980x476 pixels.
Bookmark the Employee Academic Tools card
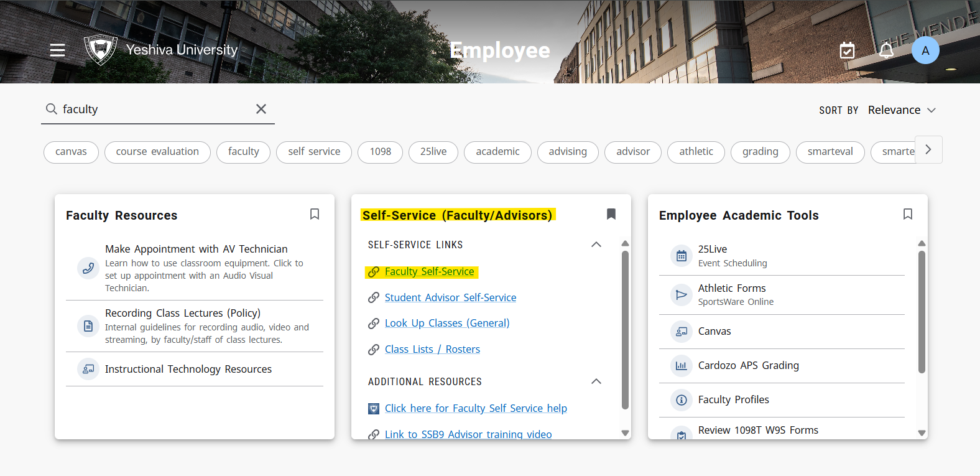click(x=908, y=214)
